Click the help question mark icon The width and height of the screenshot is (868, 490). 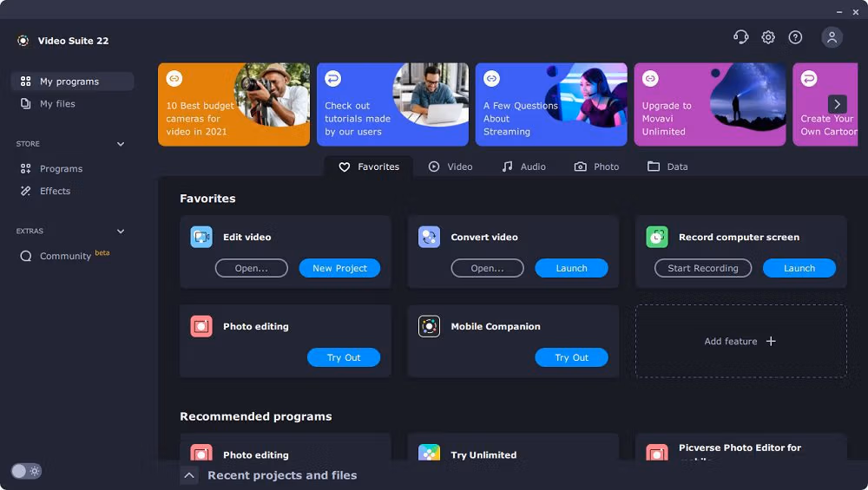[x=795, y=37]
